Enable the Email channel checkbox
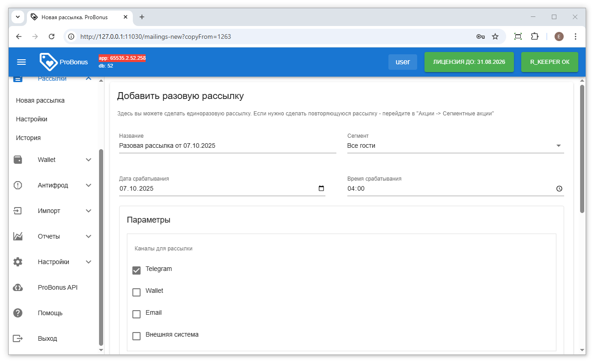The height and width of the screenshot is (364, 597). 136,314
